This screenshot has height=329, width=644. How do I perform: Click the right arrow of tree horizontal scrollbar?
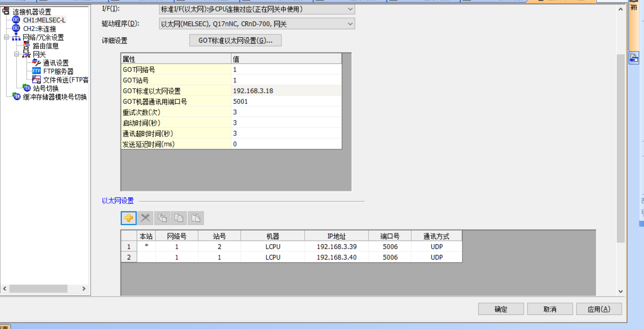[84, 289]
